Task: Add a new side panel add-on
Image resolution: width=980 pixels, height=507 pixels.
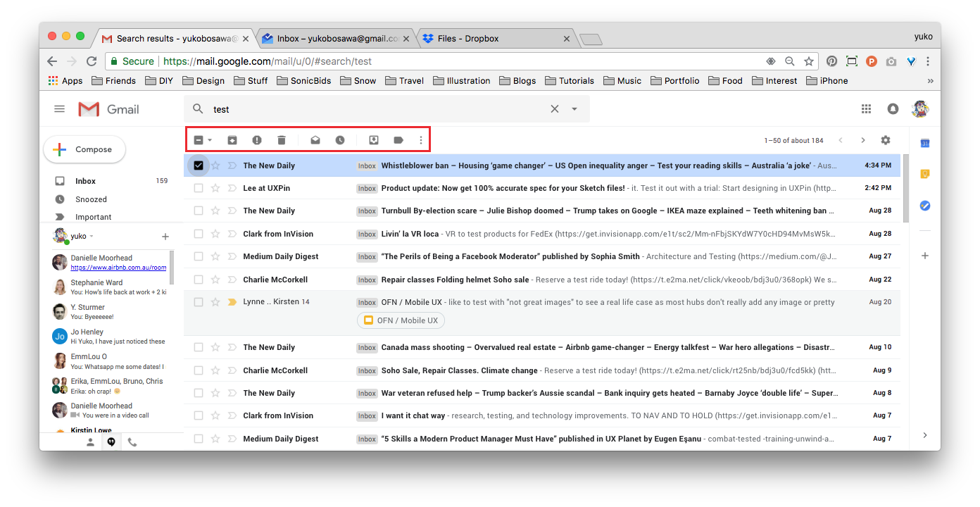Action: pyautogui.click(x=926, y=256)
